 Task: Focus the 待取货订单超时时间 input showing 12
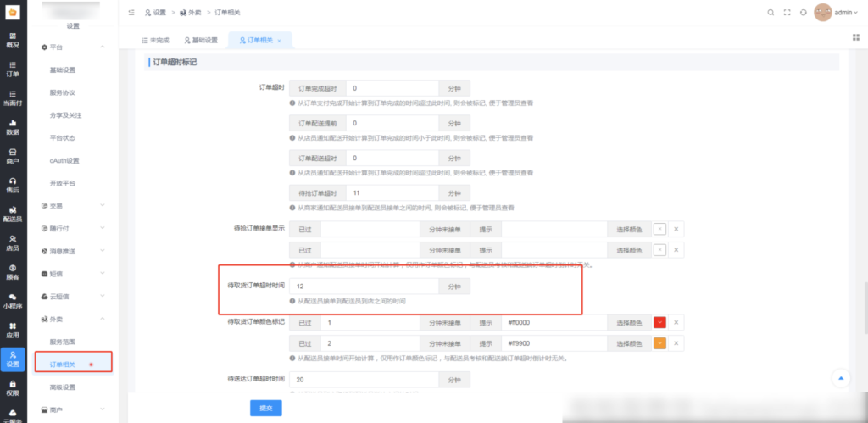[x=364, y=287]
